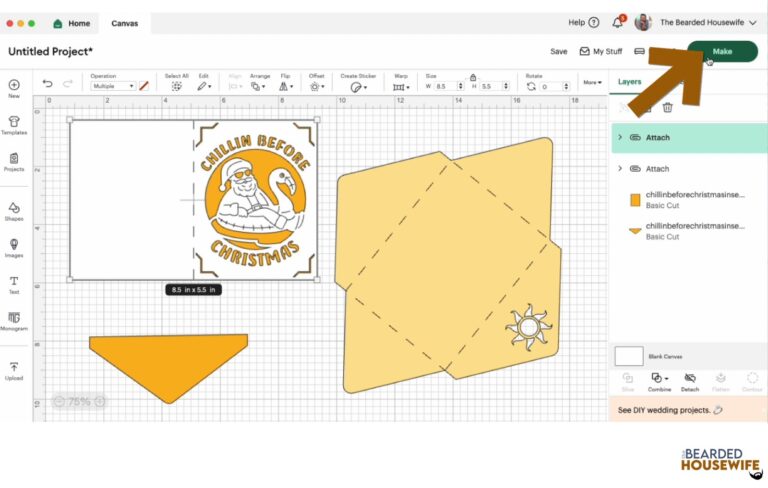Open the Combine dropdown menu

659,382
